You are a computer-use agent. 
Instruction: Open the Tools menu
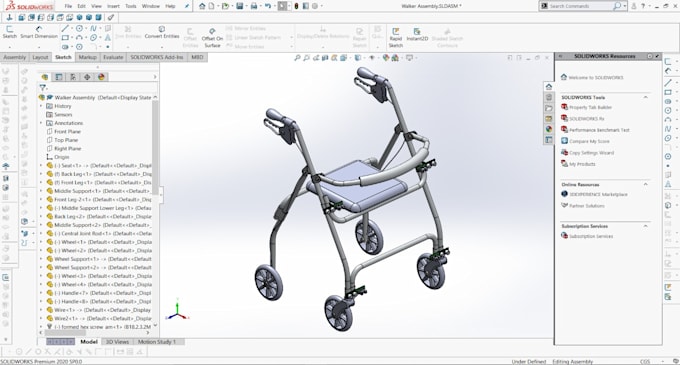131,6
